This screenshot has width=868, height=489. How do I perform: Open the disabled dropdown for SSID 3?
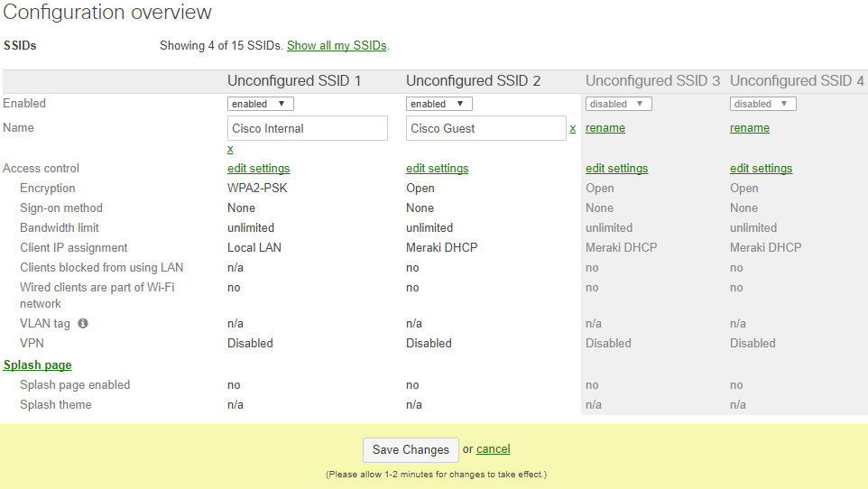[x=618, y=104]
